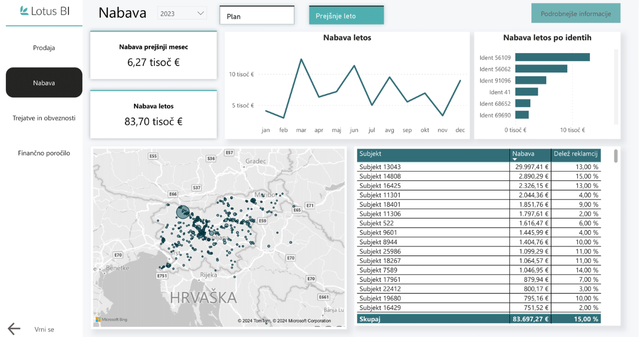Select the Ident 56109 bar
Viewport: 644px width, 337px height.
coord(552,57)
